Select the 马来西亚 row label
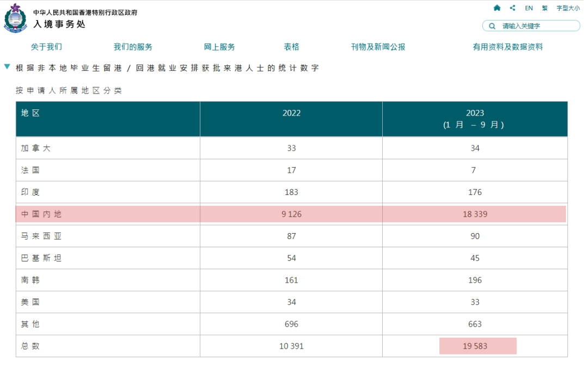This screenshot has width=588, height=366. (41, 236)
